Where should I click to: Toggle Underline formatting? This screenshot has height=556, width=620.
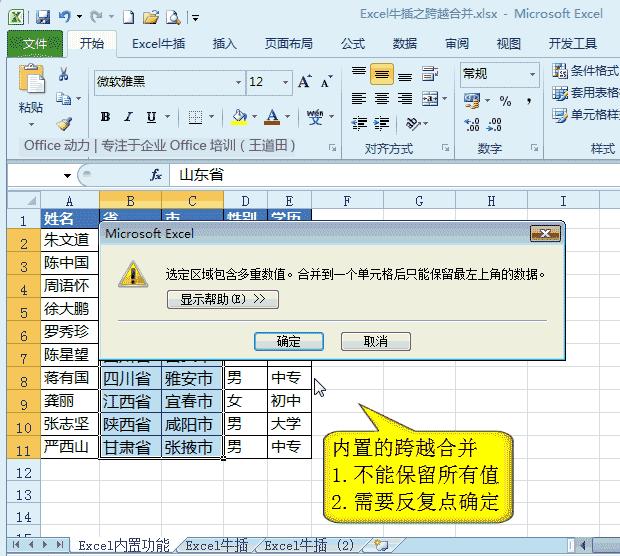[x=151, y=117]
